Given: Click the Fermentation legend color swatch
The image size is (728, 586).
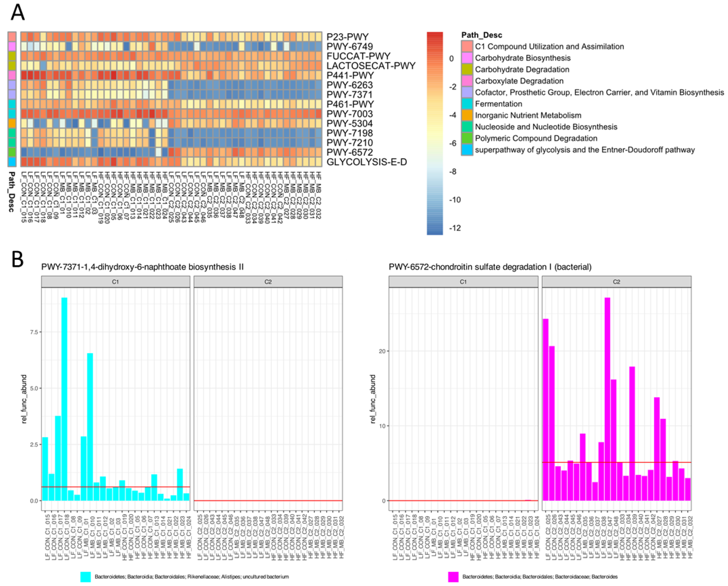Looking at the screenshot, I should 467,104.
